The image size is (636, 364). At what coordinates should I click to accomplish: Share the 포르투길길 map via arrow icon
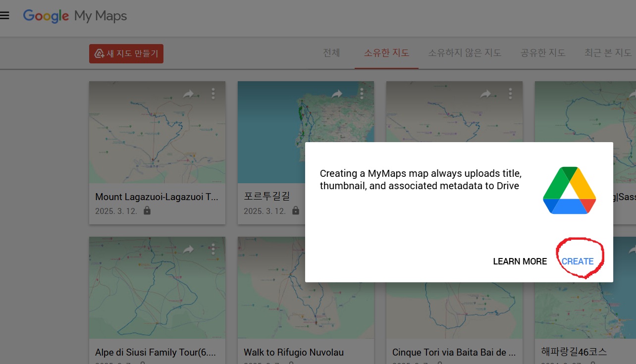click(x=337, y=93)
